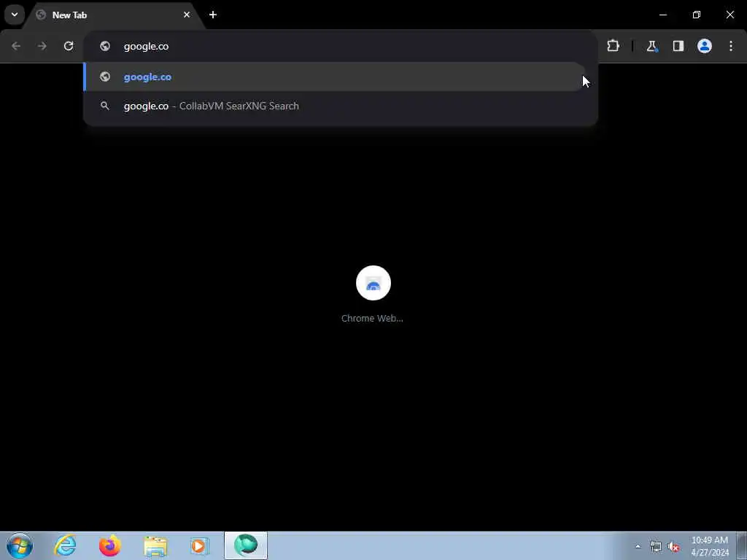Viewport: 747px width, 560px height.
Task: Open the Chrome Web Store shortcut tile
Action: [x=373, y=283]
